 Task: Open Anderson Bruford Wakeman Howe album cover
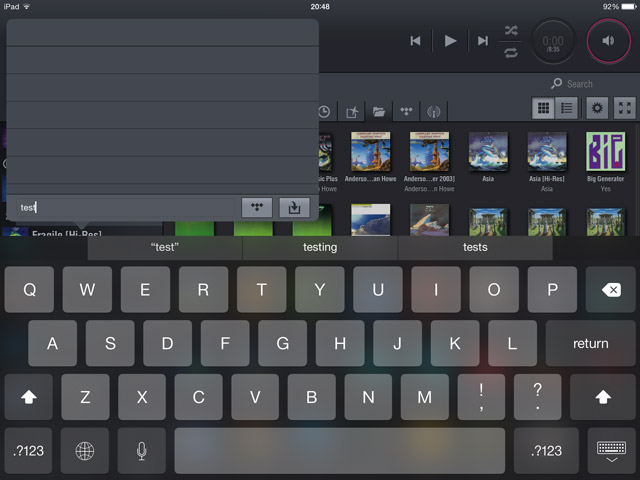point(371,151)
